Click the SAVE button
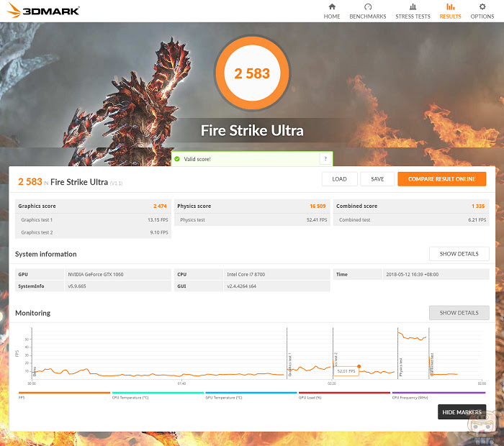The height and width of the screenshot is (446, 504). point(377,179)
